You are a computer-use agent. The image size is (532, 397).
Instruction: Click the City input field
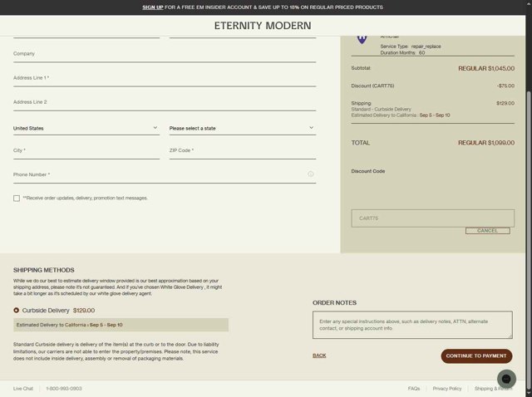pos(86,151)
